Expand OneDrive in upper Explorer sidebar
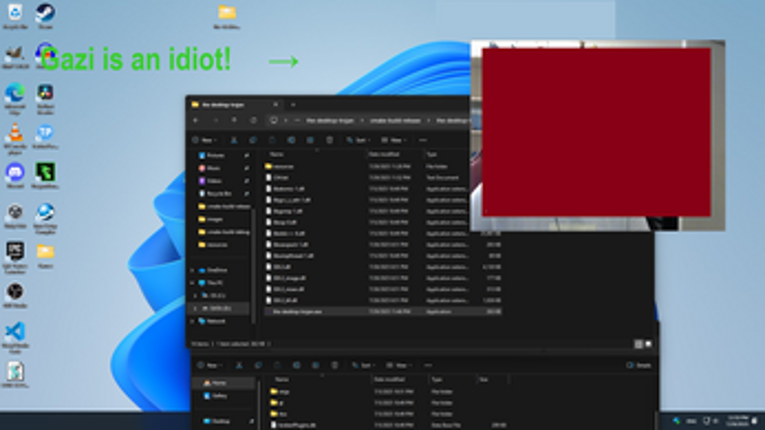This screenshot has width=765, height=430. pos(192,270)
